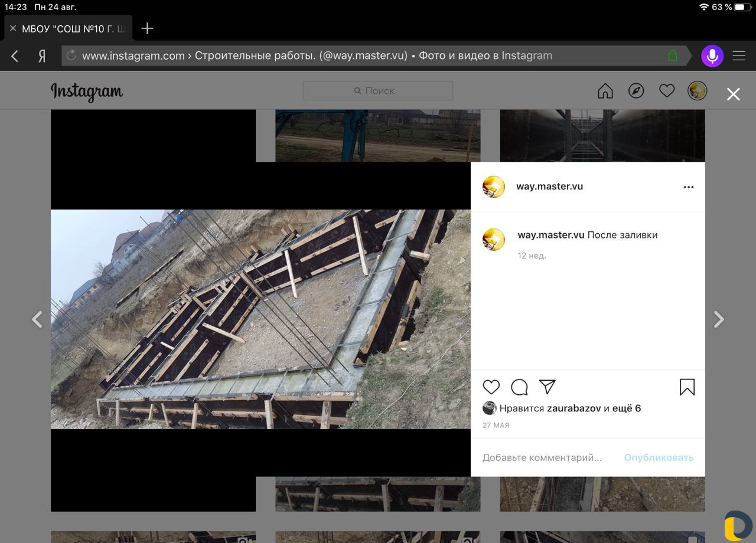756x543 pixels.
Task: Tap the battery indicator showing 63 %
Action: (x=743, y=7)
